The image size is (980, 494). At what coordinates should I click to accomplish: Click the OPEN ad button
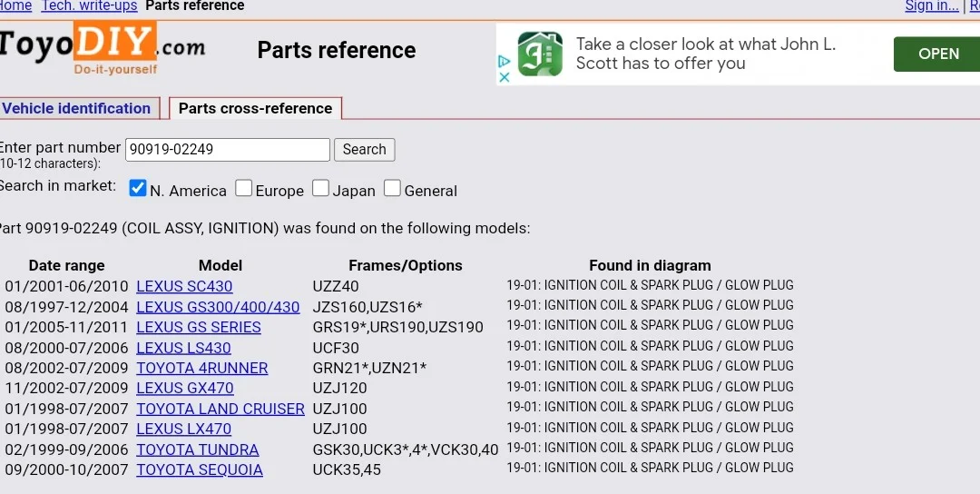click(x=936, y=54)
